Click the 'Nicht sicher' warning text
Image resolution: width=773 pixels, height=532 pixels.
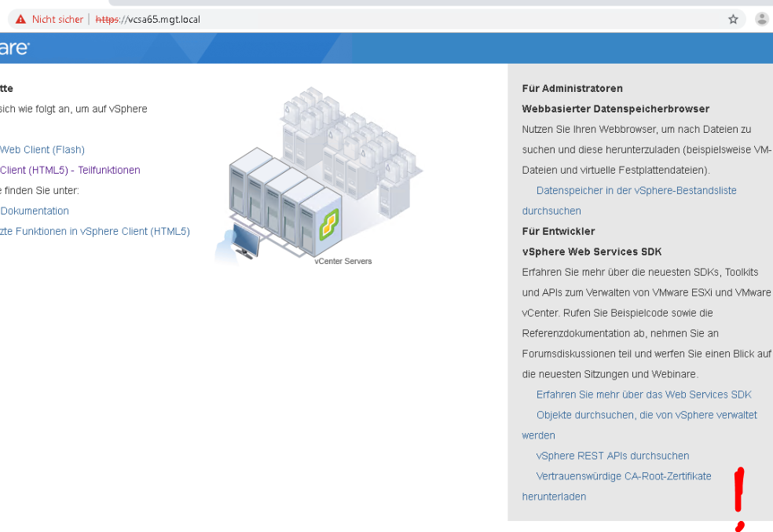[57, 19]
